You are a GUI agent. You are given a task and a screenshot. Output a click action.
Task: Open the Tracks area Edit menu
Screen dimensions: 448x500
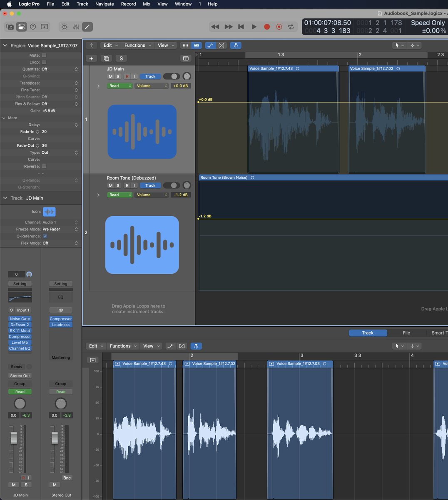110,45
